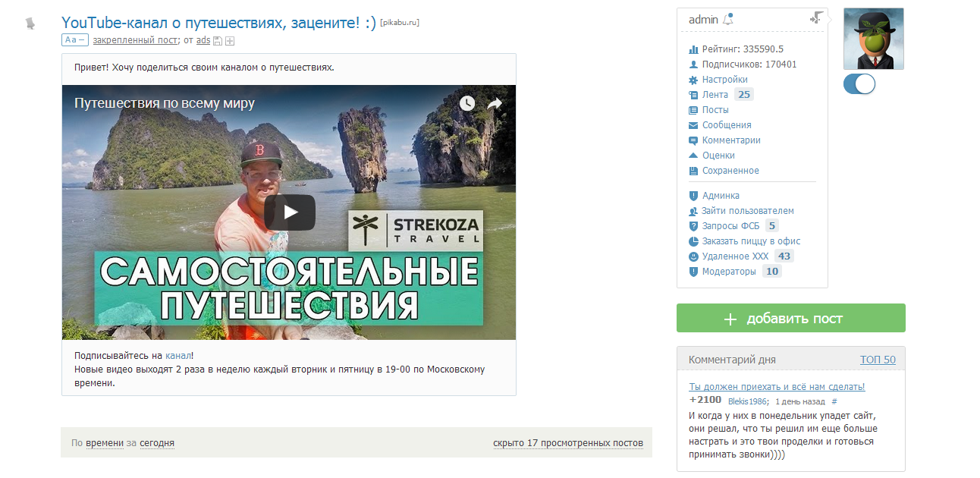
Task: Expand post with the plus box icon
Action: 230,41
